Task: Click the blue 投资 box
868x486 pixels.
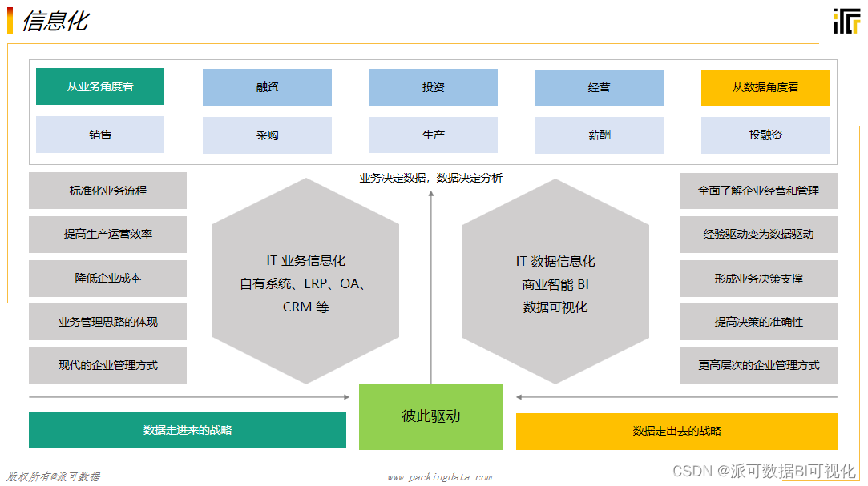Action: (434, 86)
